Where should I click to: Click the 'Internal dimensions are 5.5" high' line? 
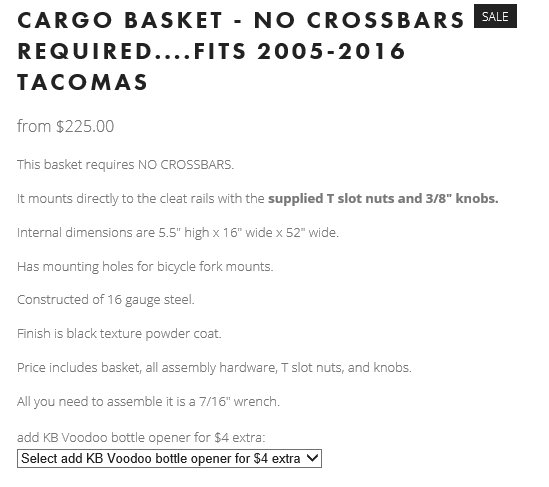pos(178,233)
